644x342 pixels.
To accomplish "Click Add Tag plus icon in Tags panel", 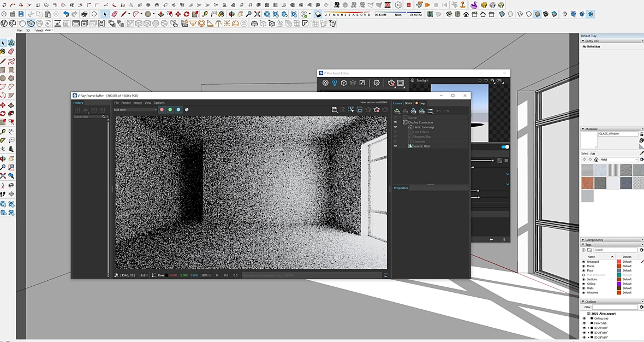I will [583, 250].
